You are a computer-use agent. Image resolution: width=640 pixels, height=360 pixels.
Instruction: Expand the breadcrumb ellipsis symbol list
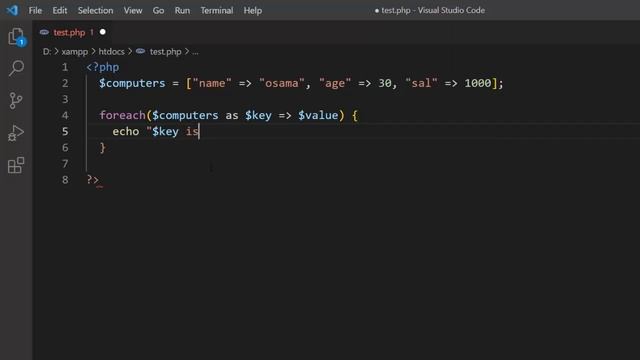point(196,52)
